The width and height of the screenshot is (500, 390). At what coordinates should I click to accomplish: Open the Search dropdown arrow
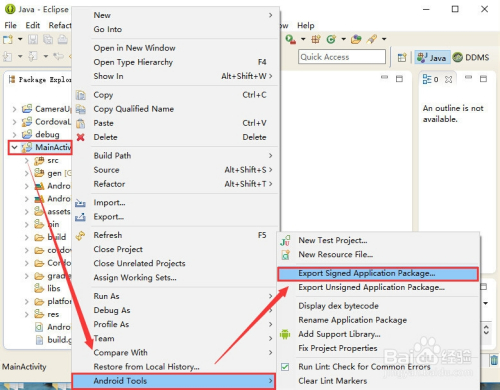click(x=384, y=39)
